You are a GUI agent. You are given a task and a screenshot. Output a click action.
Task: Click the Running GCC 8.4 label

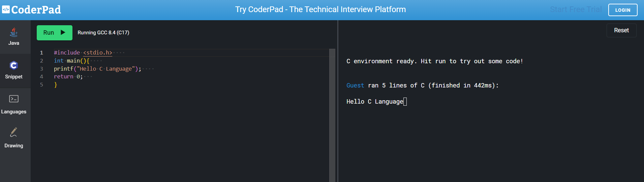click(103, 33)
